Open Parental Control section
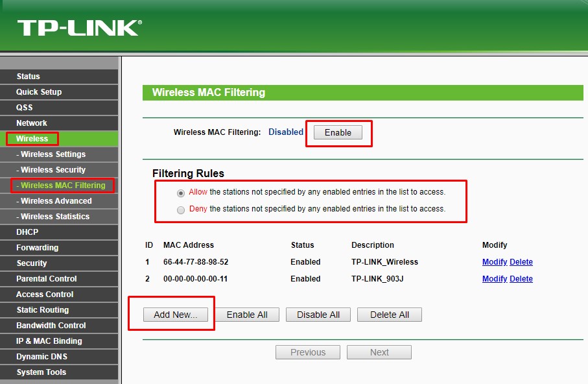588x384 pixels. [x=59, y=279]
